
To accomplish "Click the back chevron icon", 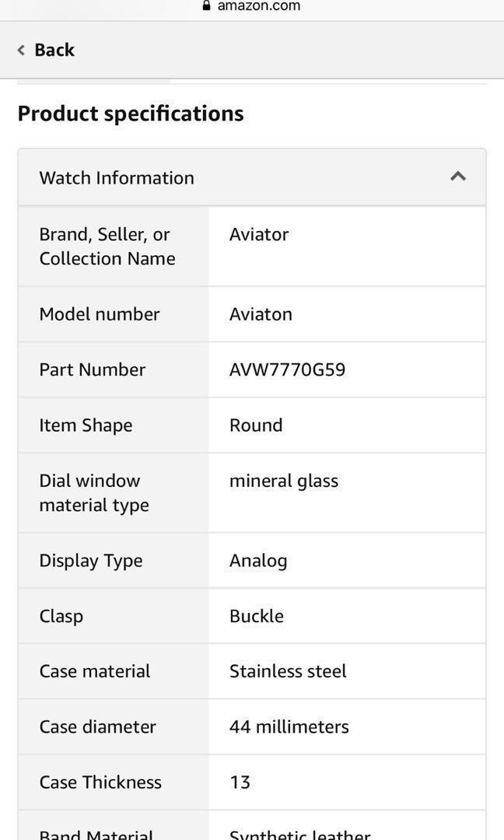I will (x=20, y=49).
